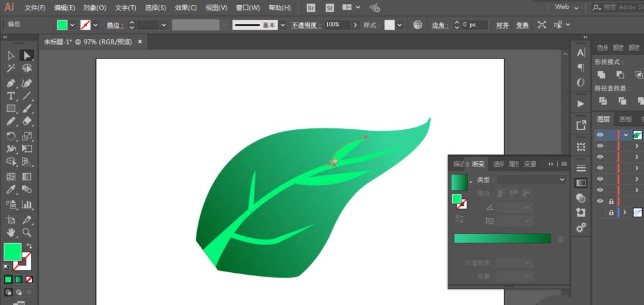Select the Artboard tool

(x=11, y=219)
